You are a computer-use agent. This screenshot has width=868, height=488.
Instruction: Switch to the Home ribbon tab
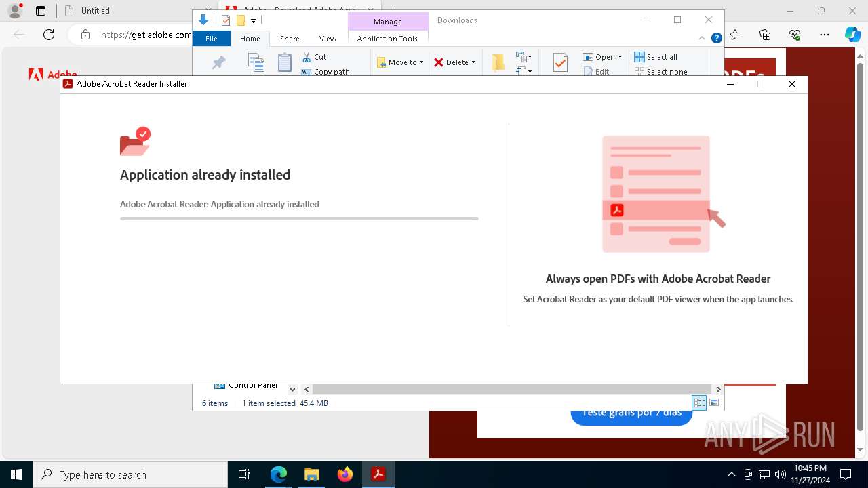click(x=250, y=39)
